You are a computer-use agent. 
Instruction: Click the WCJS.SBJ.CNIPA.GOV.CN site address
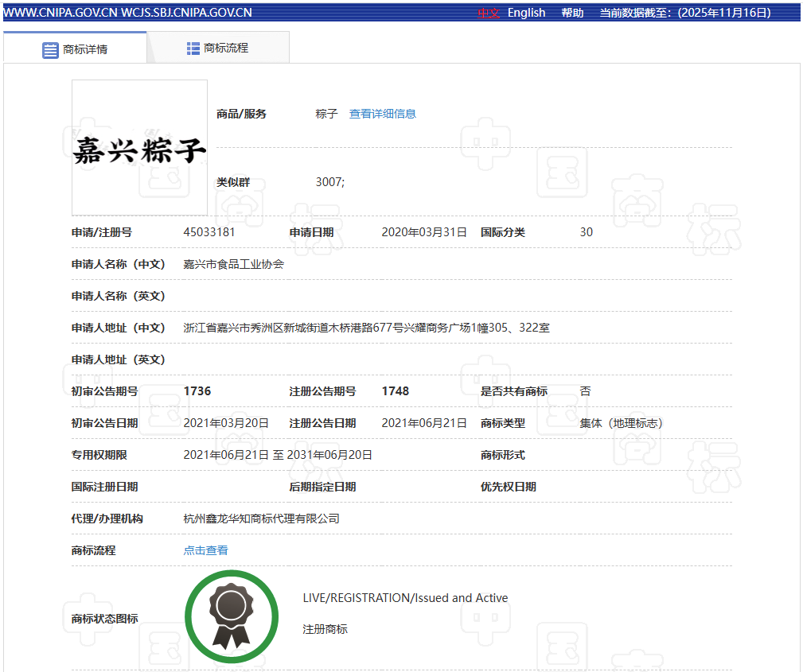[x=186, y=13]
